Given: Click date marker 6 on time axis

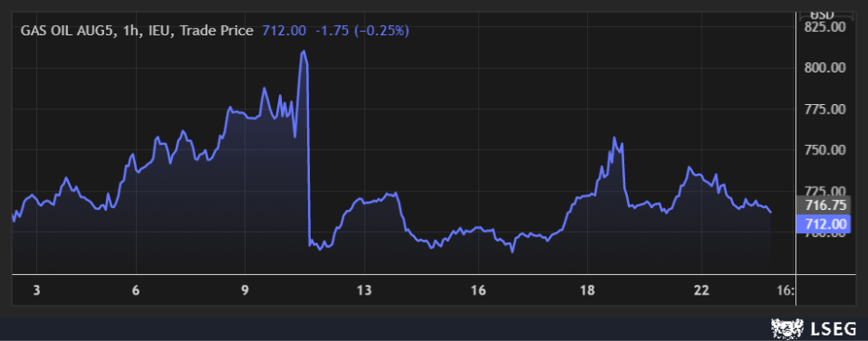Looking at the screenshot, I should tap(136, 291).
